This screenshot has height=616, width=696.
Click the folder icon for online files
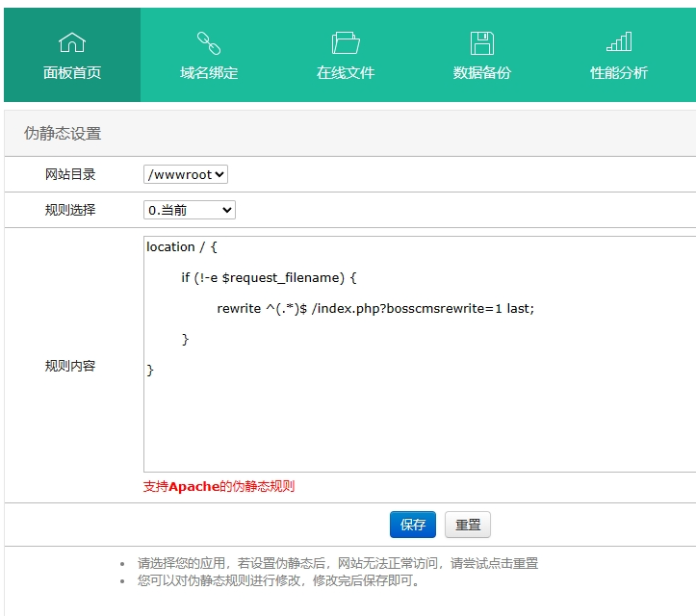pos(346,42)
